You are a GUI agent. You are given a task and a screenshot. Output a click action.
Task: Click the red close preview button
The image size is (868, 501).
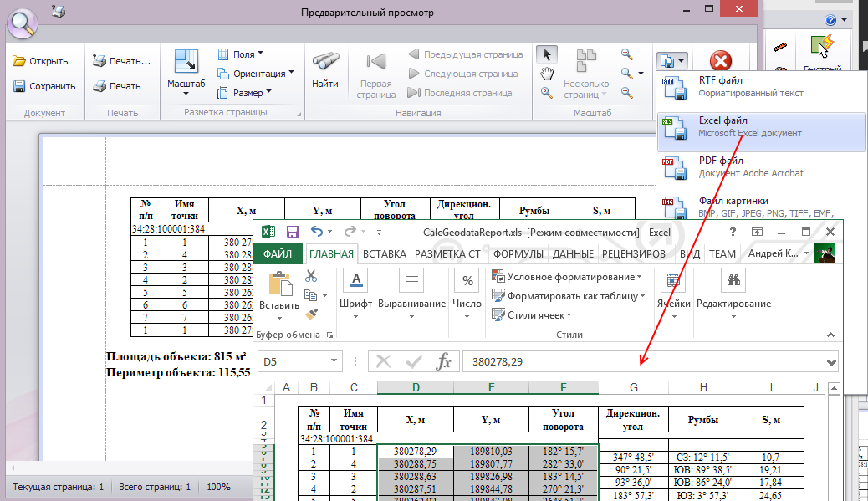point(721,60)
